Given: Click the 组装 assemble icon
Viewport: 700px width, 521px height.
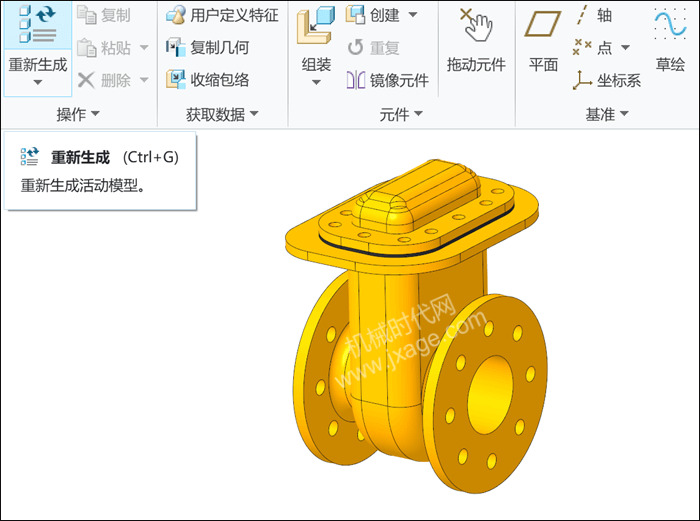Looking at the screenshot, I should coord(316,25).
